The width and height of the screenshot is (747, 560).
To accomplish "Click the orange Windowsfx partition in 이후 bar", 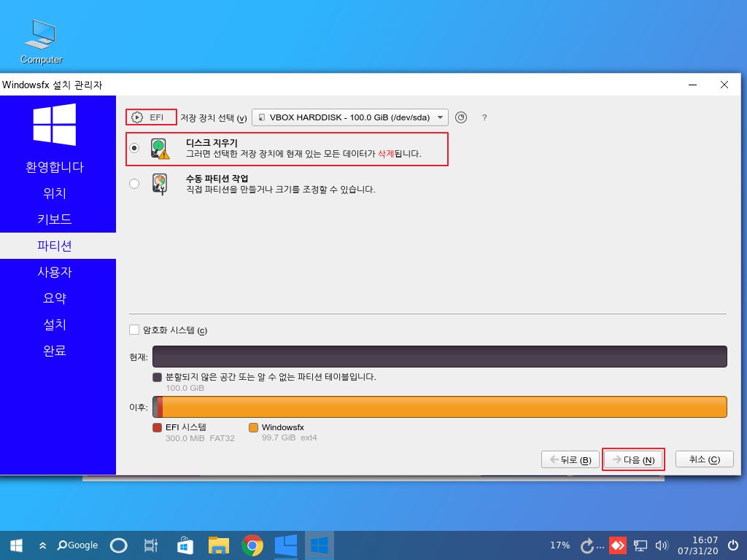I will pyautogui.click(x=444, y=407).
